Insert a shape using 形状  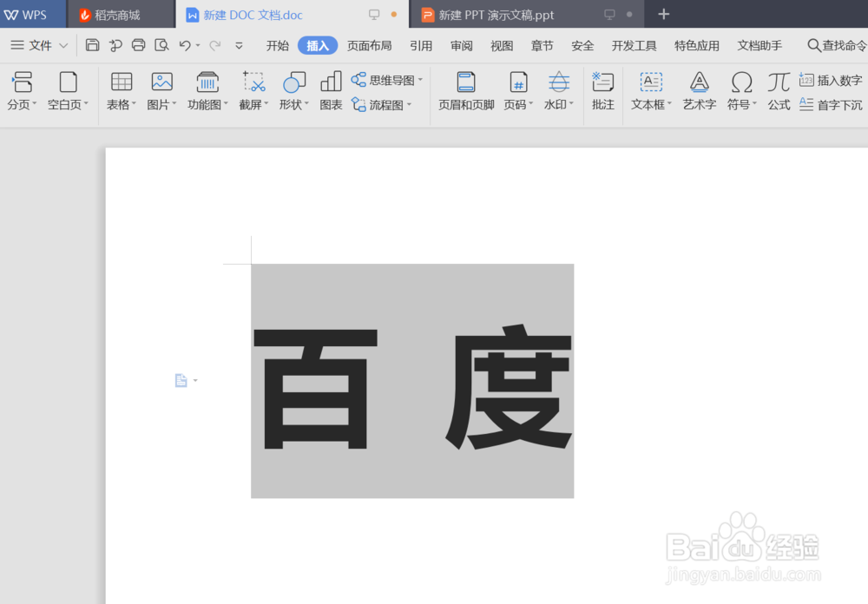point(294,90)
